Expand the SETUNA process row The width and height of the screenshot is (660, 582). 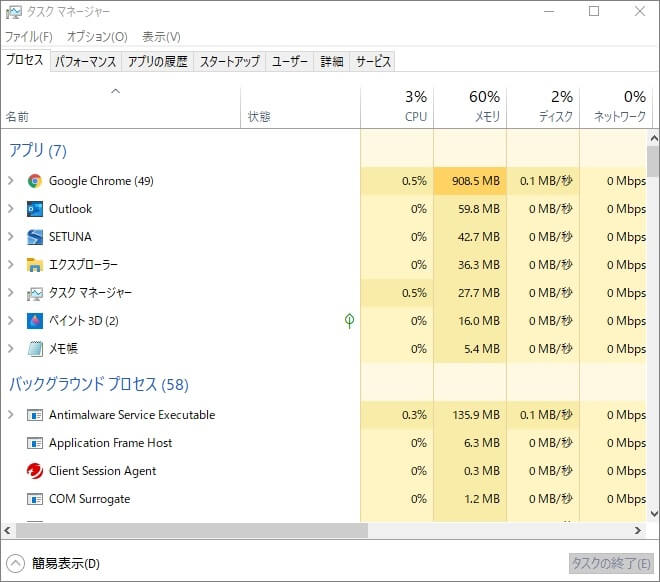[x=11, y=237]
